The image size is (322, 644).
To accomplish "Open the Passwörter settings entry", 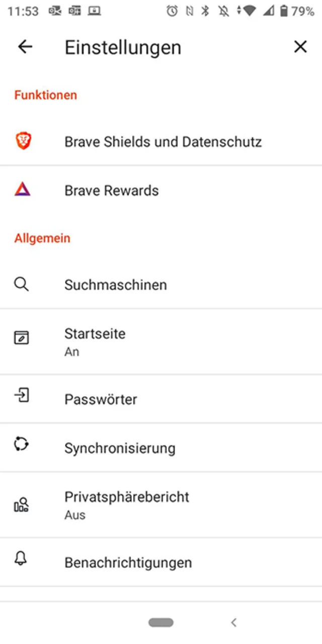I will [x=101, y=399].
